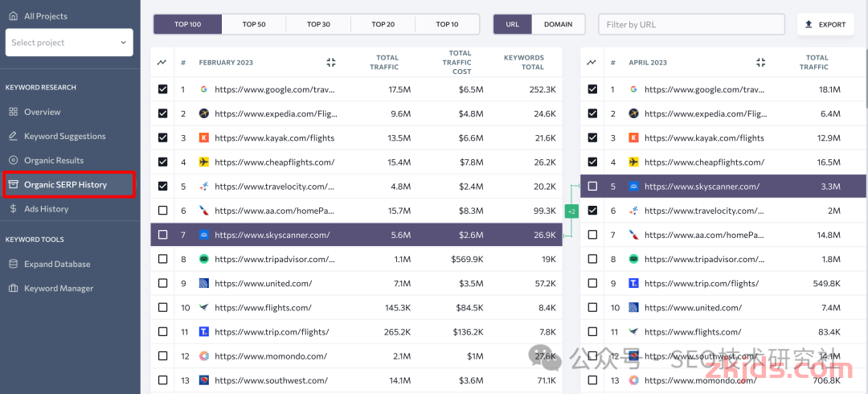Go to Organic Results
Image resolution: width=868 pixels, height=394 pixels.
[54, 161]
